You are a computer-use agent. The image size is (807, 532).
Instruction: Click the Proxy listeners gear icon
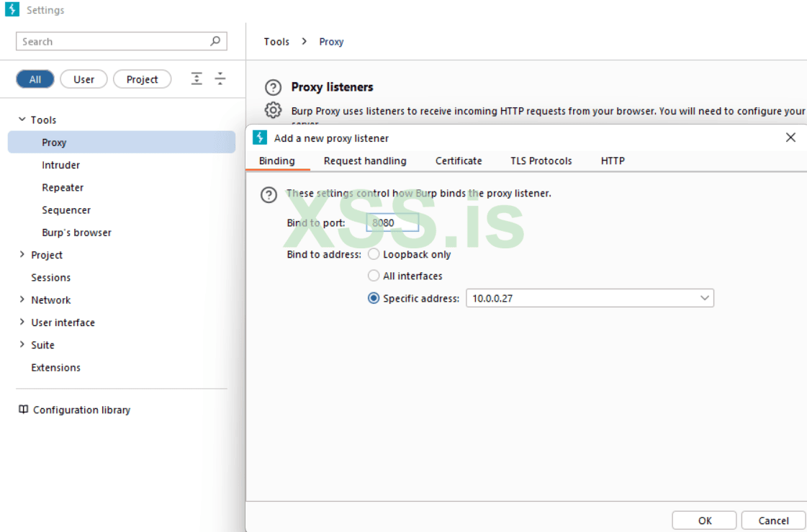click(x=273, y=109)
